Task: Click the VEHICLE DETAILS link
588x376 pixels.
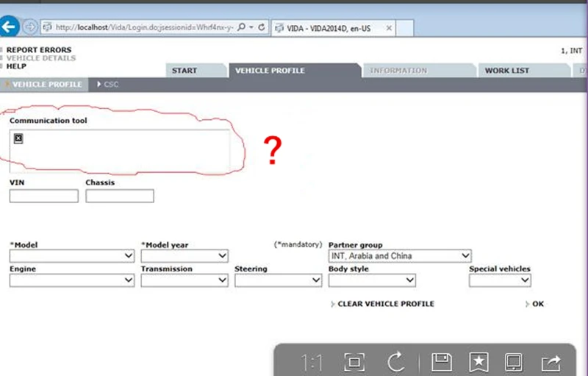Action: click(x=41, y=58)
